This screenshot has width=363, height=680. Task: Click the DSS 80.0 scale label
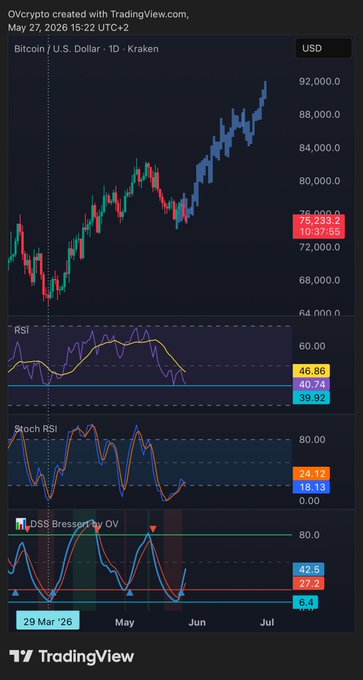click(310, 535)
